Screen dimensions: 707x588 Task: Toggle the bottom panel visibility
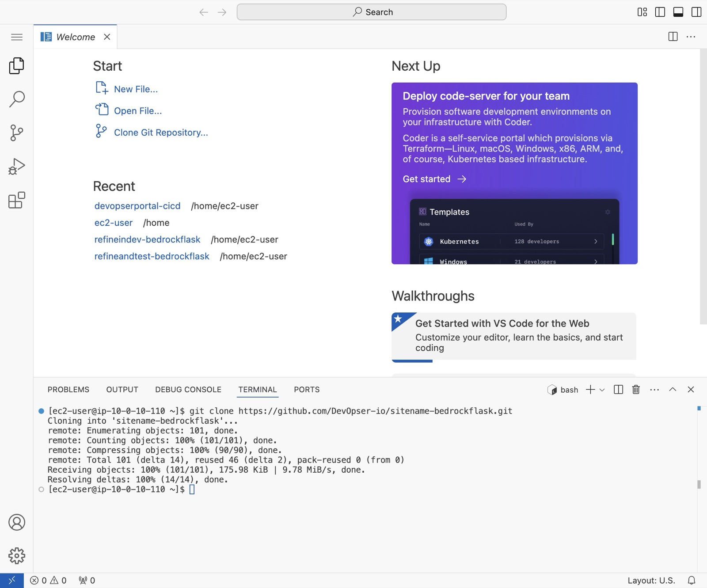678,12
